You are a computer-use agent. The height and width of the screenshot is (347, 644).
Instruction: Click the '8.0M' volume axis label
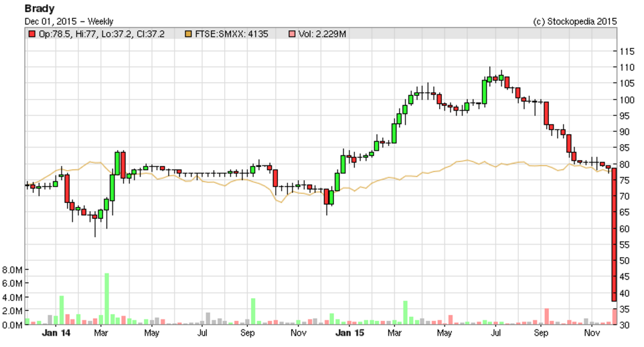(12, 270)
